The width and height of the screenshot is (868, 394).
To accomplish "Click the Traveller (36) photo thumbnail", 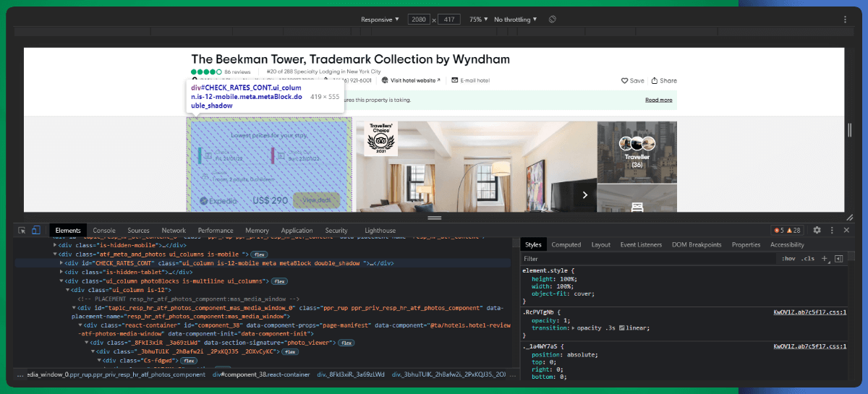I will (x=637, y=152).
